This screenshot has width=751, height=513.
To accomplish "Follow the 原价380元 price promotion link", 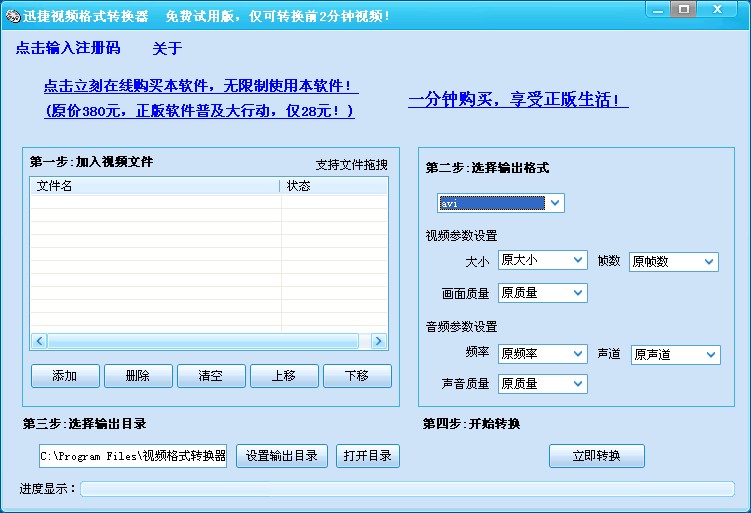I will coord(199,111).
